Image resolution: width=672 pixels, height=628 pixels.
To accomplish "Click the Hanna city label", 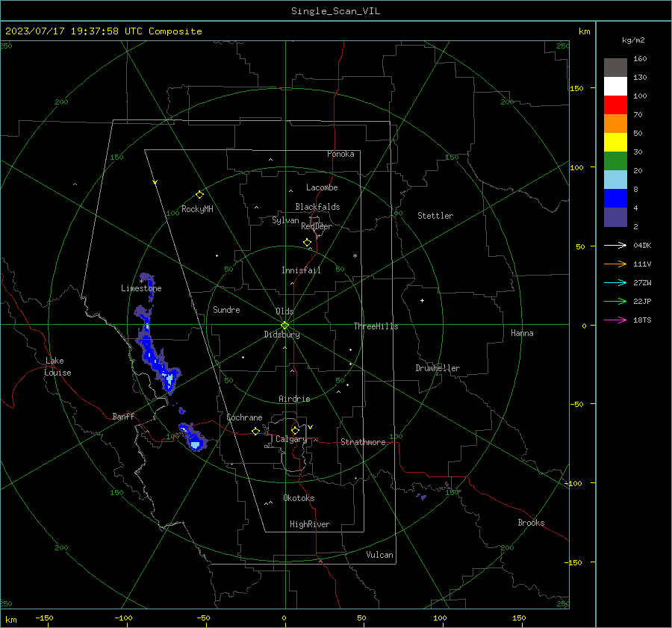I will point(522,333).
